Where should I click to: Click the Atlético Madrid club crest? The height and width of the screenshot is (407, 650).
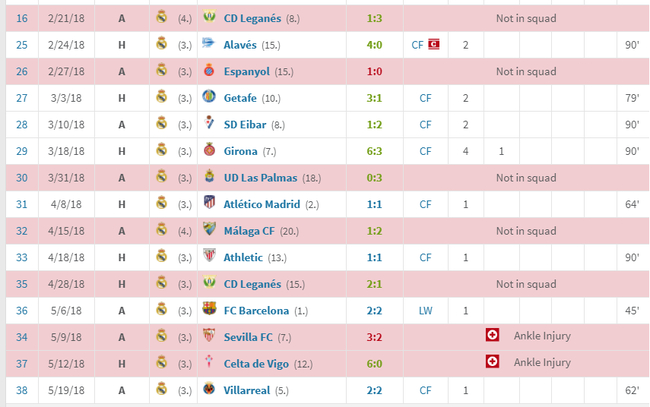210,204
